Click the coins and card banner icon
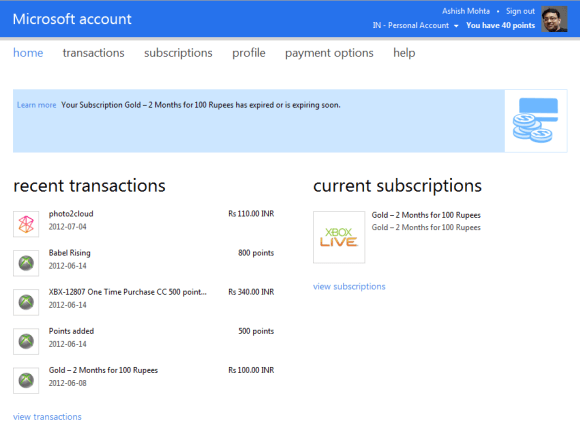 point(535,120)
